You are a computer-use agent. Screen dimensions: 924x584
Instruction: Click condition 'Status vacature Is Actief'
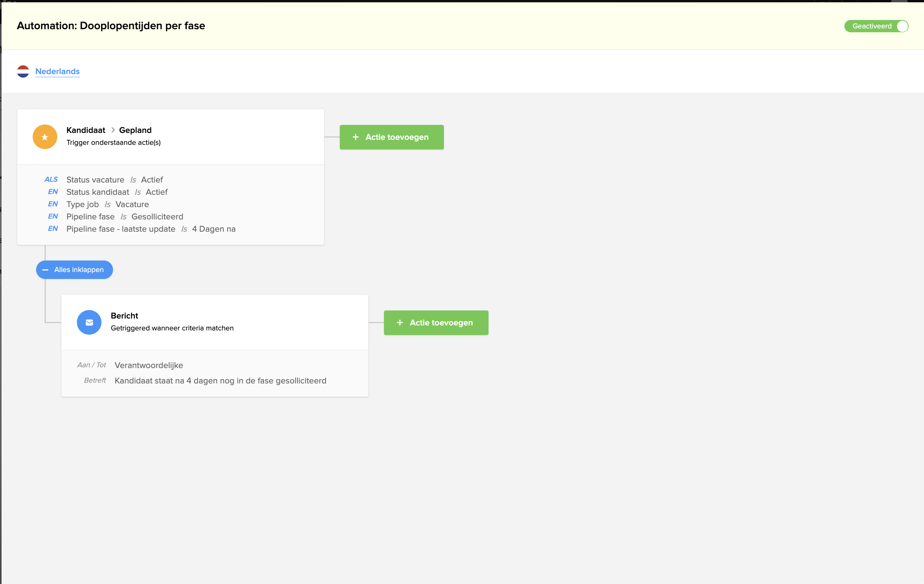(x=115, y=180)
